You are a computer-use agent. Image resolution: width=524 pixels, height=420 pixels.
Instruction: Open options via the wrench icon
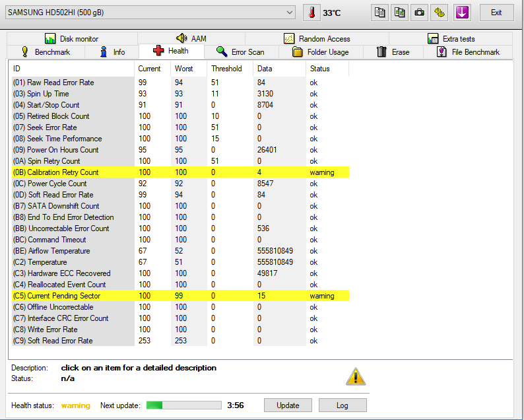439,13
